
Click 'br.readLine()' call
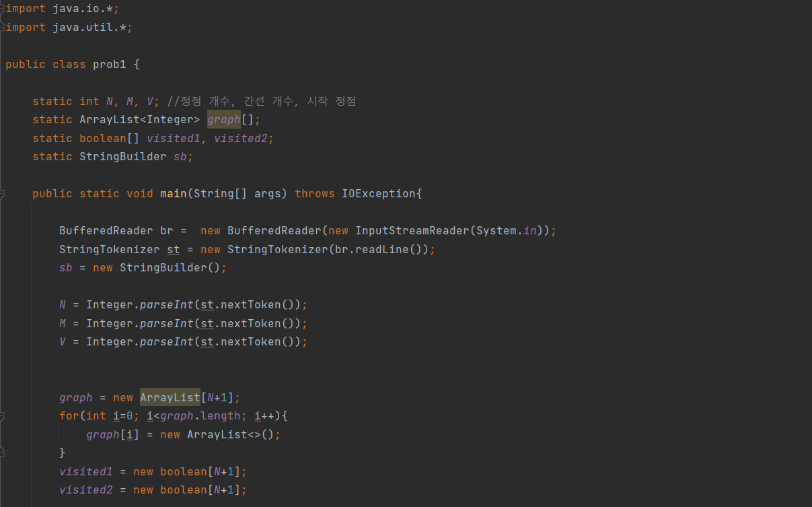(x=378, y=250)
